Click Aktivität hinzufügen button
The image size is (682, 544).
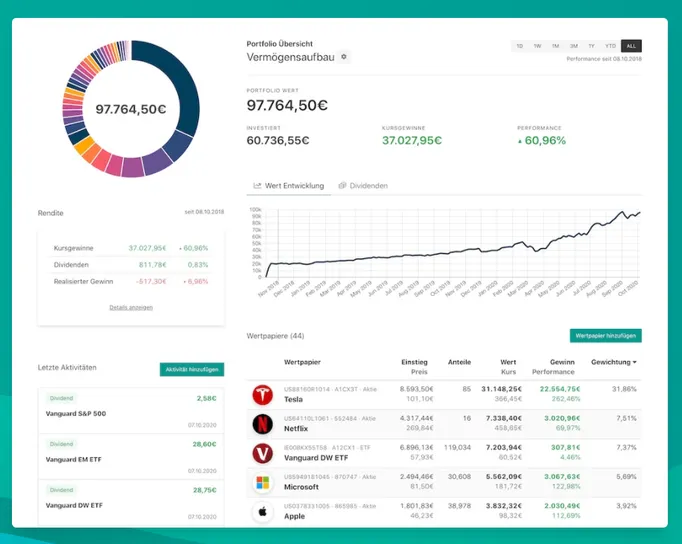coord(192,370)
